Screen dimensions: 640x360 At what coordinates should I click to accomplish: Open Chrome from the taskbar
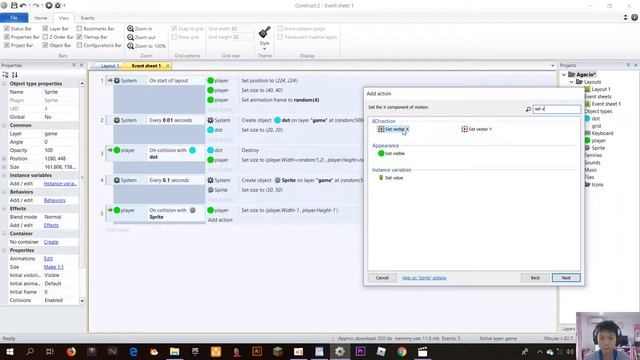point(402,351)
